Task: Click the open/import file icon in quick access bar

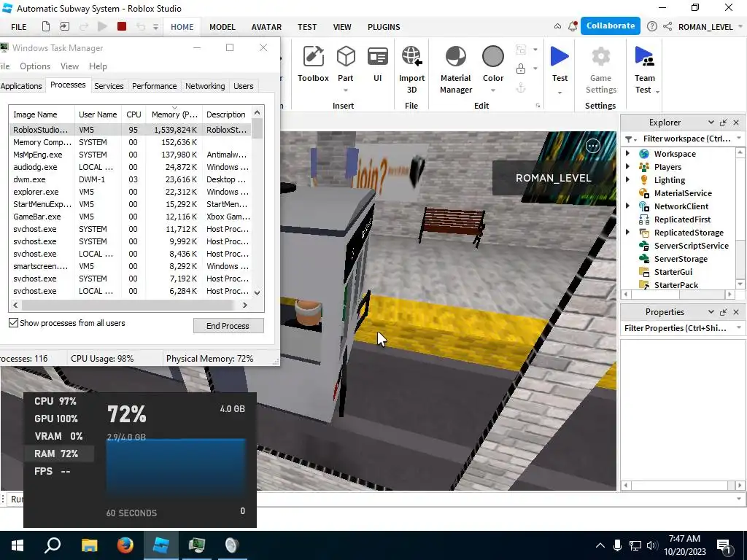Action: pos(64,27)
